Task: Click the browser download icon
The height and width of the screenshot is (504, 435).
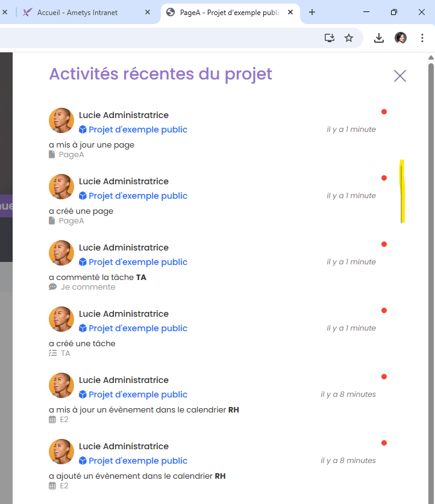Action: coord(379,38)
